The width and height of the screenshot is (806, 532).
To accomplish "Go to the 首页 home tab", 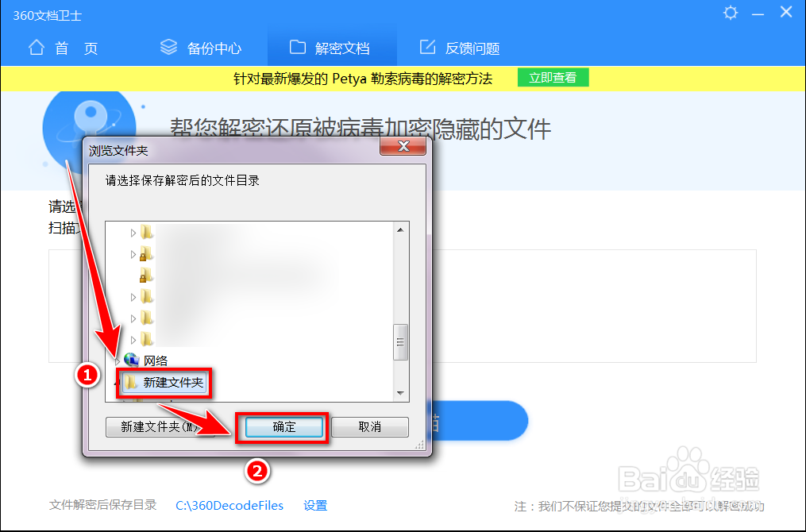I will click(x=63, y=48).
